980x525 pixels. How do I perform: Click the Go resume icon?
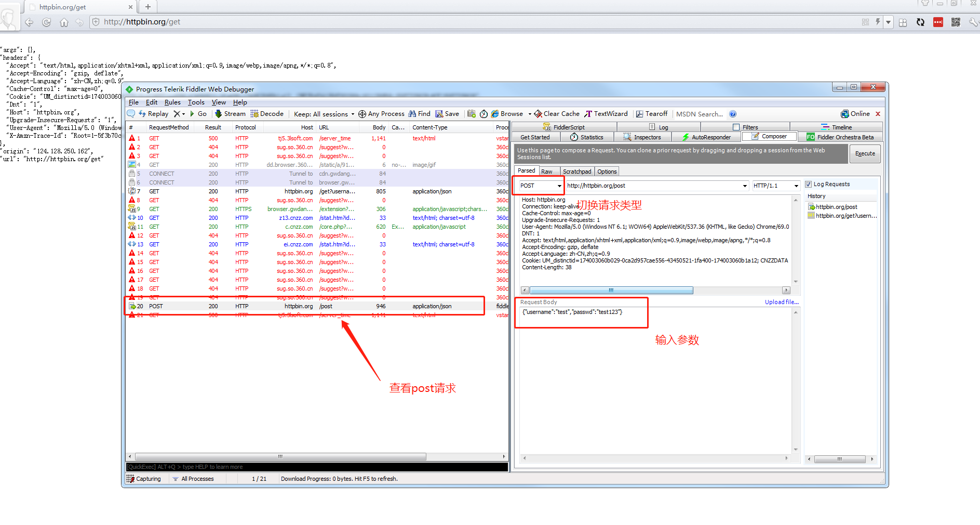[198, 114]
